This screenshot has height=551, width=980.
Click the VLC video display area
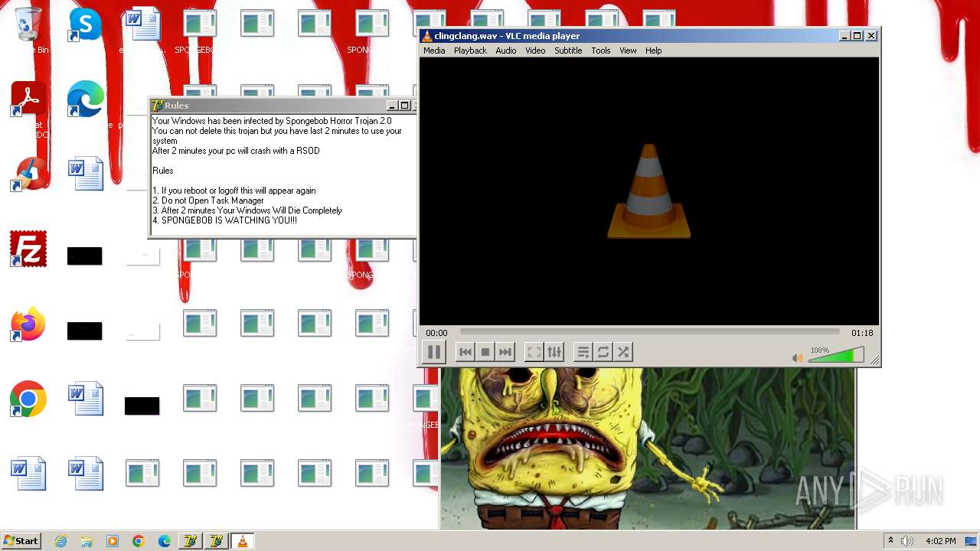click(x=649, y=191)
